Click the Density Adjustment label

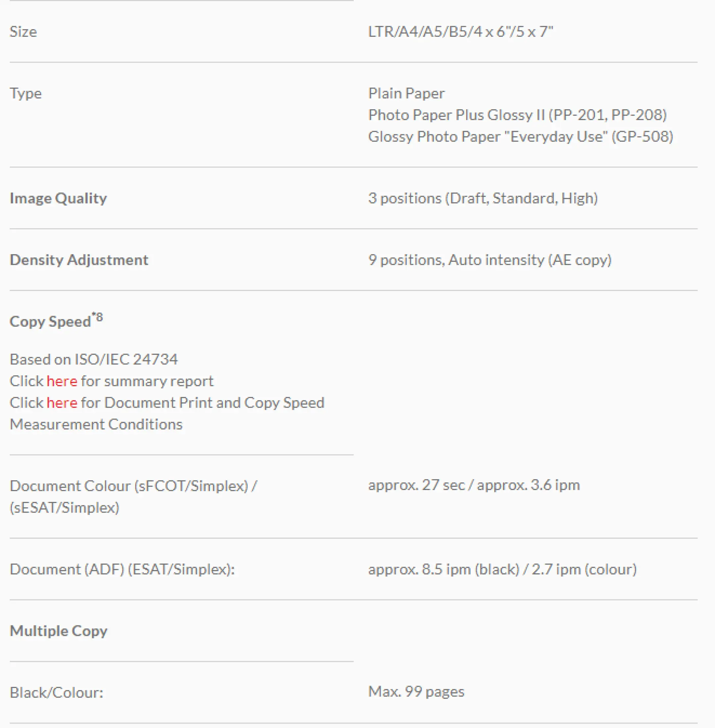tap(79, 260)
